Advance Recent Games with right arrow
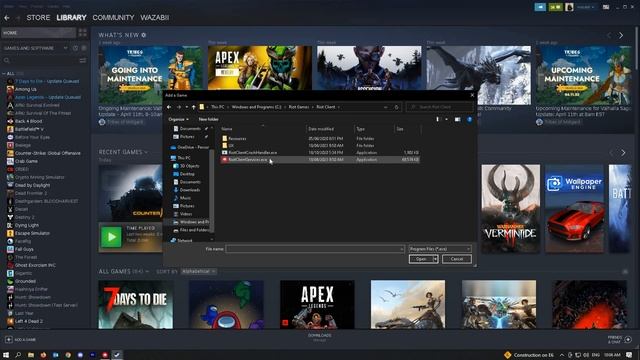This screenshot has width=640, height=360. click(623, 153)
